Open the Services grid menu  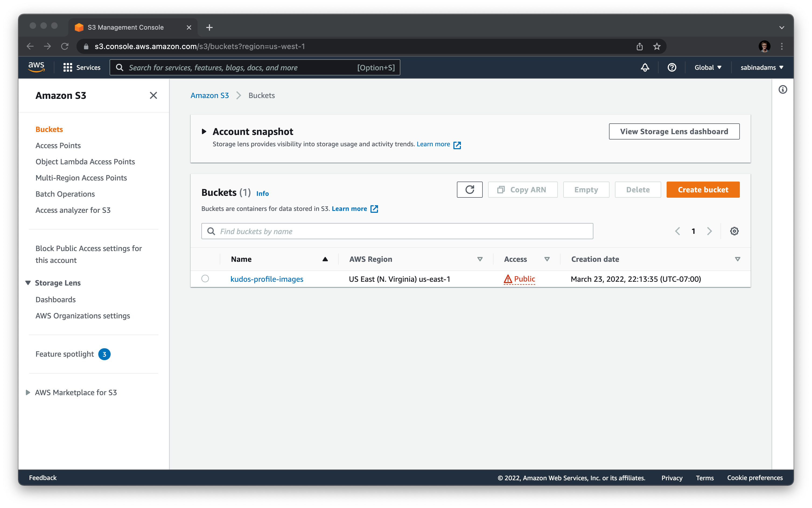(x=82, y=68)
